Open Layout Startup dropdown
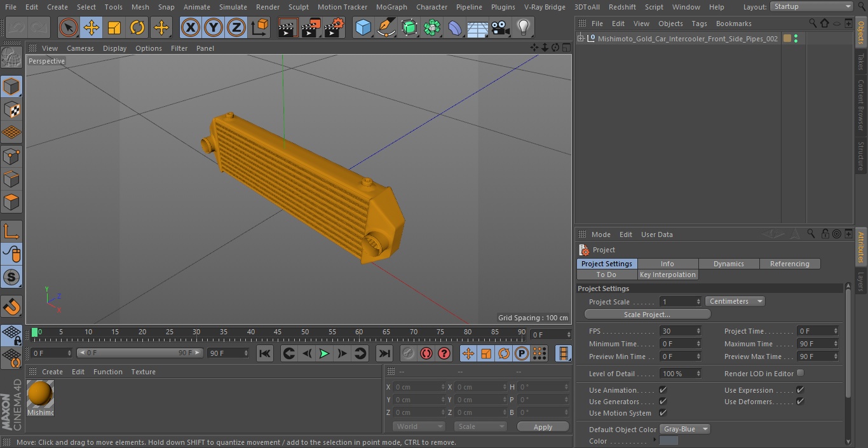 click(x=811, y=6)
